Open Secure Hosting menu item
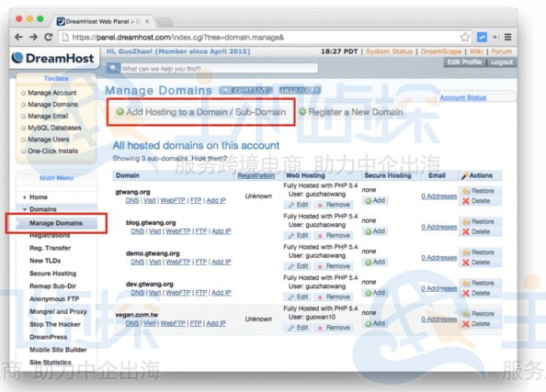Image resolution: width=546 pixels, height=392 pixels. 53,274
